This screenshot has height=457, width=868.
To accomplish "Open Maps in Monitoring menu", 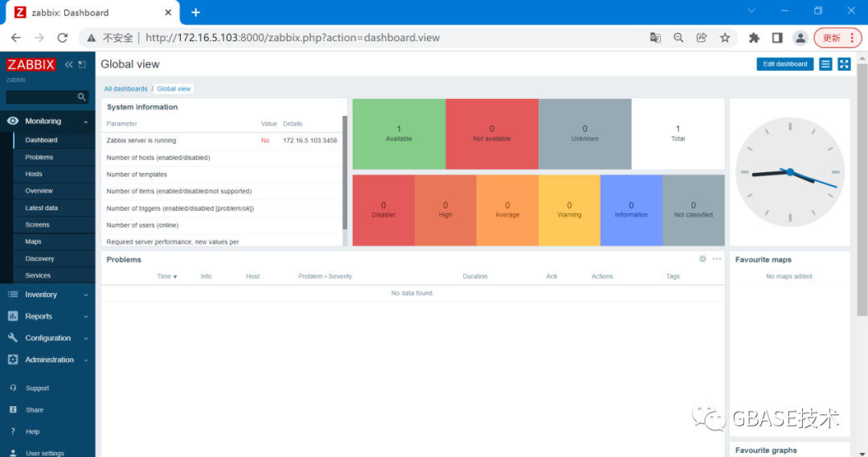I will tap(55, 241).
